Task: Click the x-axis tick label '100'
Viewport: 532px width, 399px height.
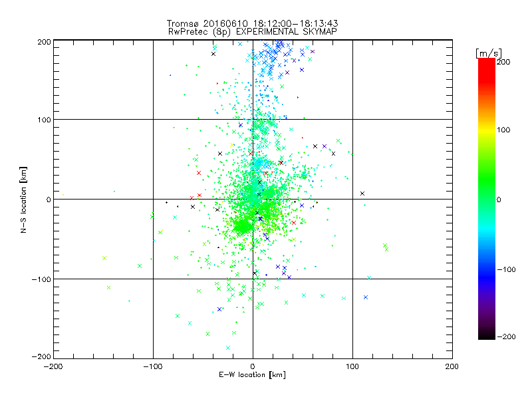Action: tap(352, 366)
